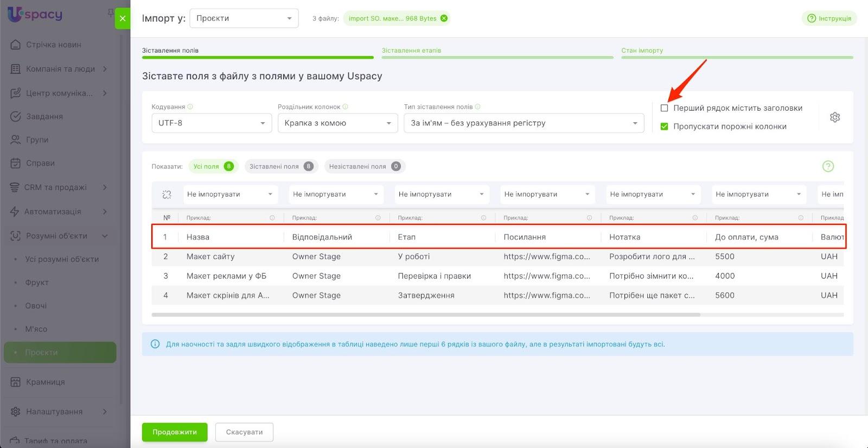Viewport: 868px width, 448px height.
Task: Remove the uploaded file with the x icon
Action: click(444, 18)
